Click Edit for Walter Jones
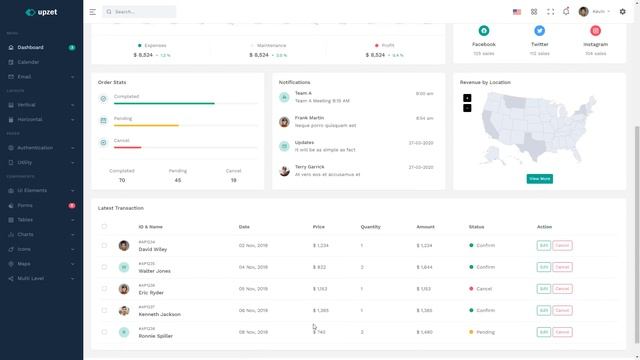Screen dimensions: 640x360 coord(544,267)
